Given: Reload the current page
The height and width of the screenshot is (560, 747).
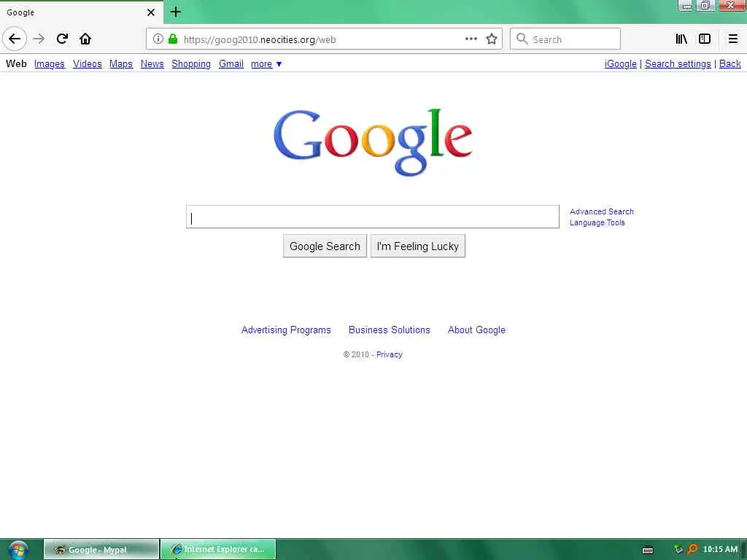Looking at the screenshot, I should tap(62, 39).
